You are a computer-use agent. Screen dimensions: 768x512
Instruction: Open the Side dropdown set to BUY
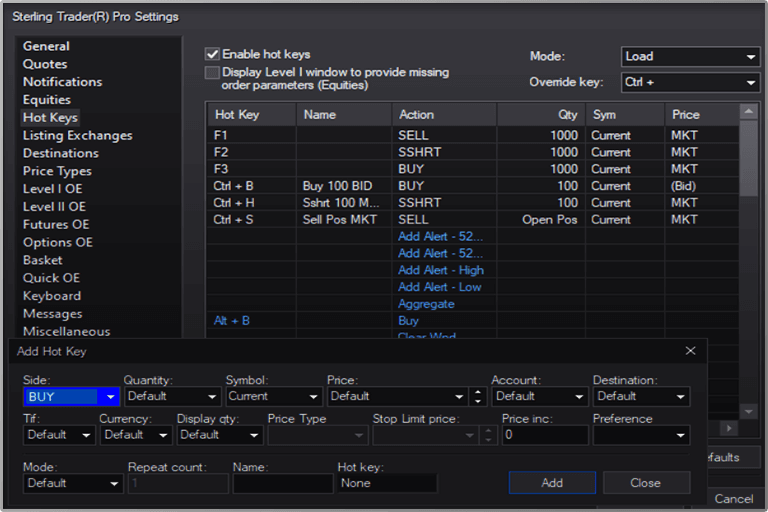72,397
